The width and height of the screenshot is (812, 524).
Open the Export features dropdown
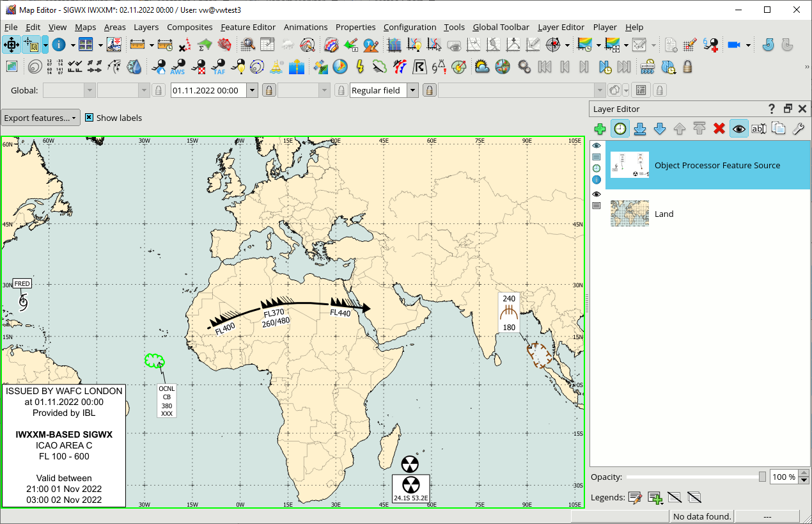40,118
